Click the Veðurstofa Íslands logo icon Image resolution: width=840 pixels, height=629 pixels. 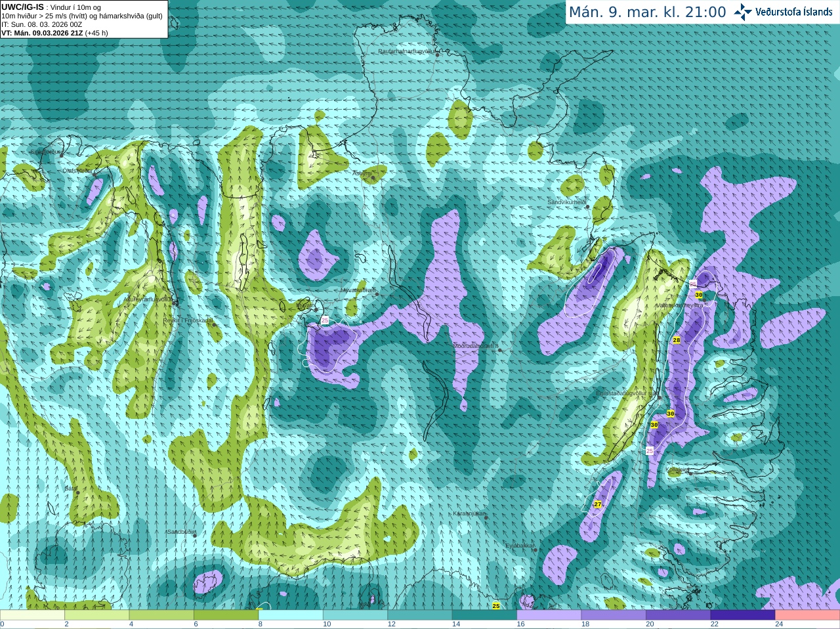(x=743, y=12)
